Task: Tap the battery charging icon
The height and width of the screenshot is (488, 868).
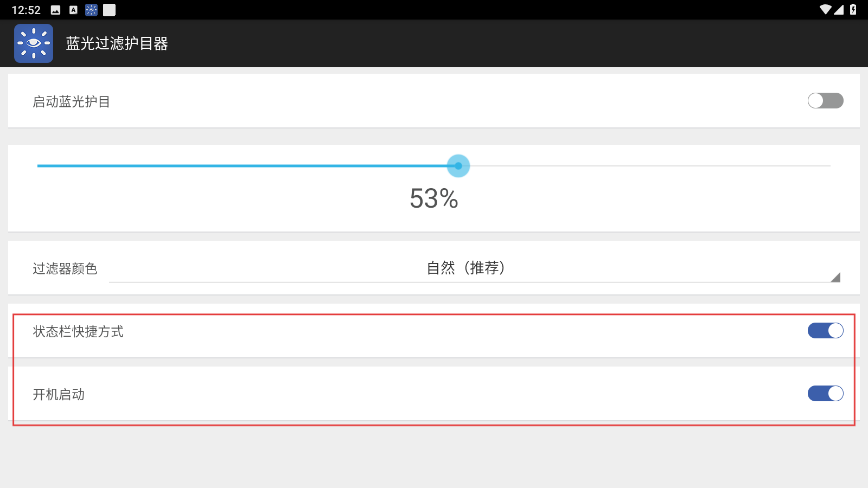Action: click(x=853, y=10)
